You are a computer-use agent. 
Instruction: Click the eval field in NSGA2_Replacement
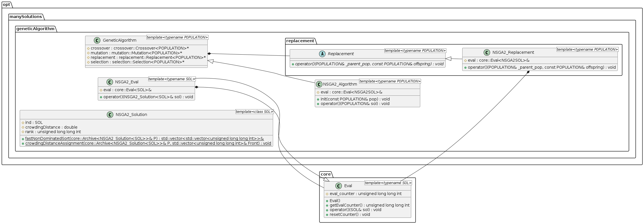(499, 61)
